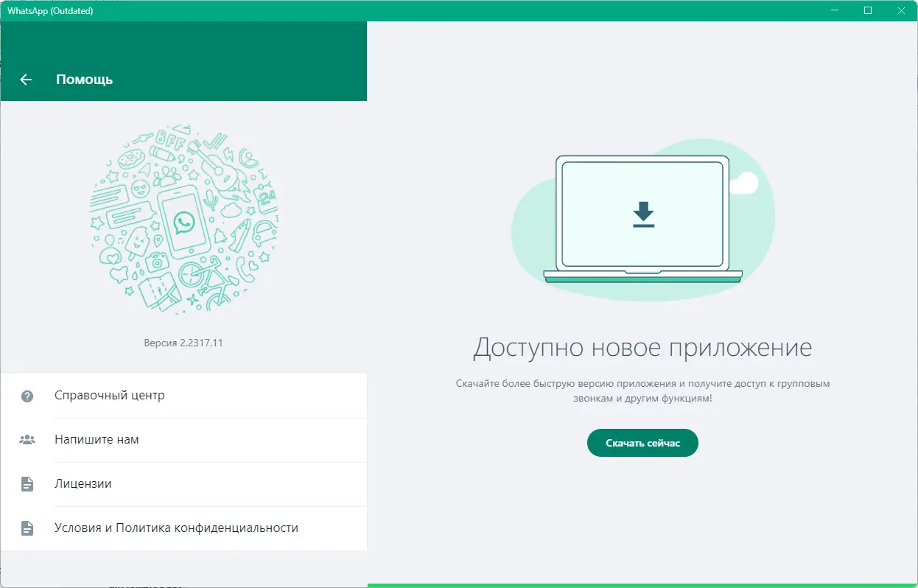Image resolution: width=918 pixels, height=588 pixels.
Task: Click the Доступно новое приложение heading
Action: pyautogui.click(x=642, y=346)
